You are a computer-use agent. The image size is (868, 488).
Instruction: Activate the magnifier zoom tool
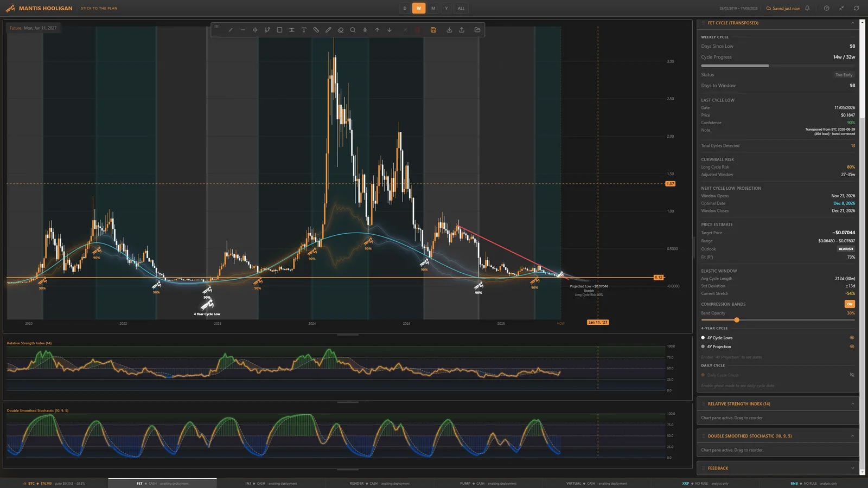(353, 30)
